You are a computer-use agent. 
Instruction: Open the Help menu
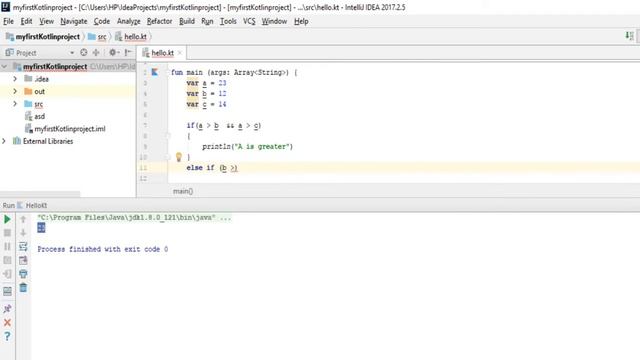click(301, 21)
